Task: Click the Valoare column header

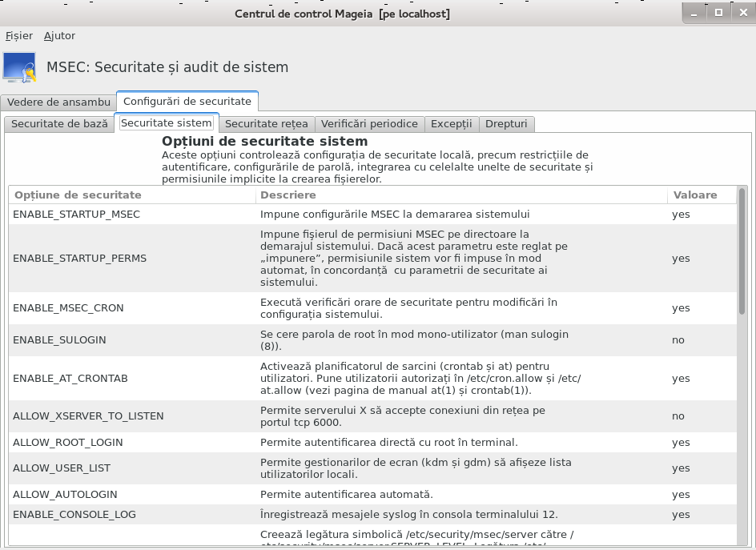Action: [x=702, y=195]
